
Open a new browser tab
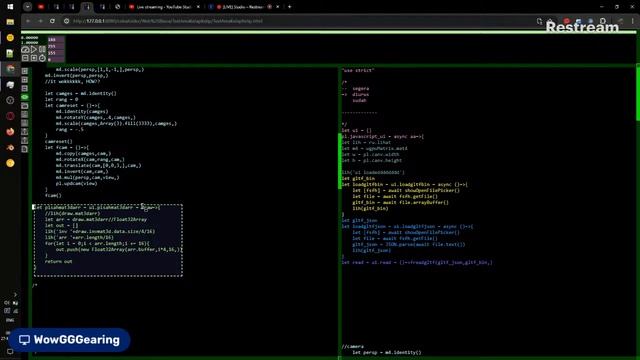point(289,7)
